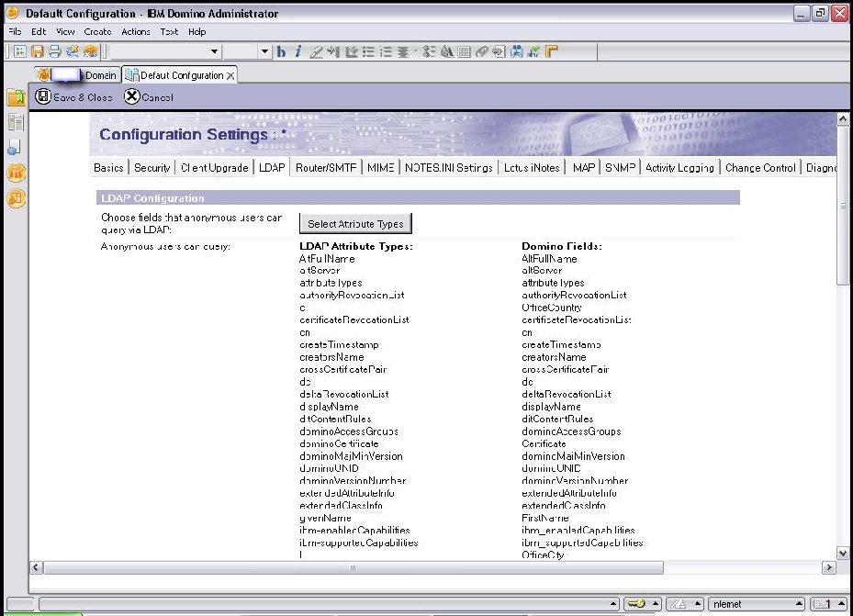Click the horizontal scrollbar left arrow
The width and height of the screenshot is (853, 616).
click(36, 567)
